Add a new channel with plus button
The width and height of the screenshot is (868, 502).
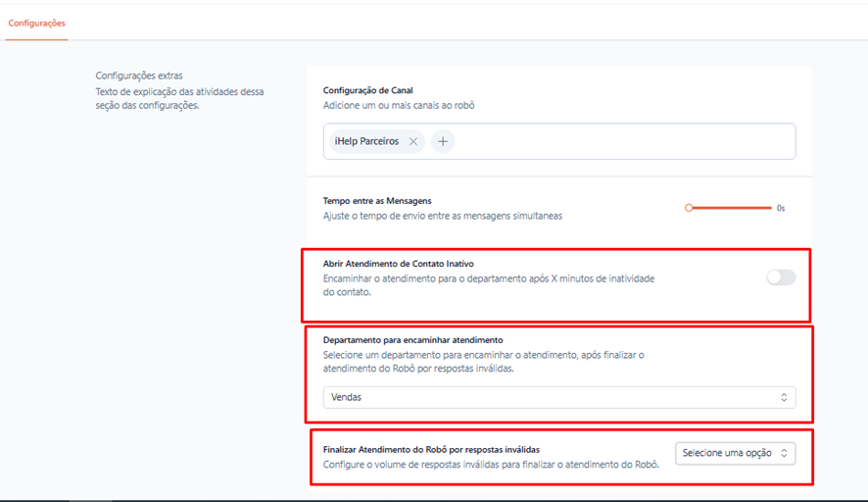click(443, 141)
